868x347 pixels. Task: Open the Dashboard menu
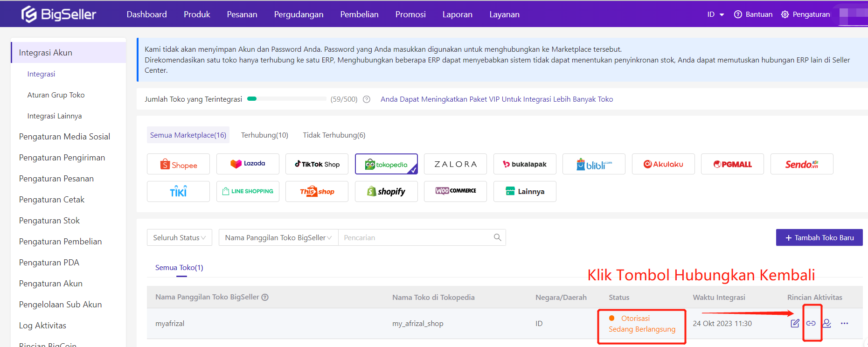click(147, 14)
